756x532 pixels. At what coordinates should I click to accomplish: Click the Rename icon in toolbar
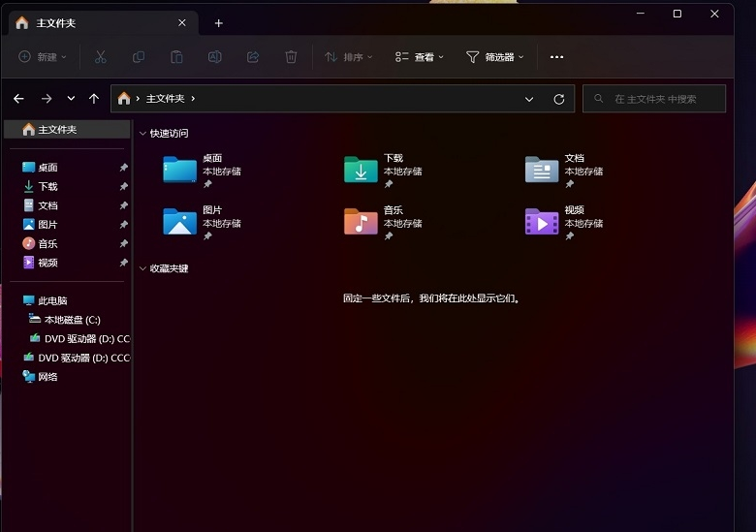(214, 57)
